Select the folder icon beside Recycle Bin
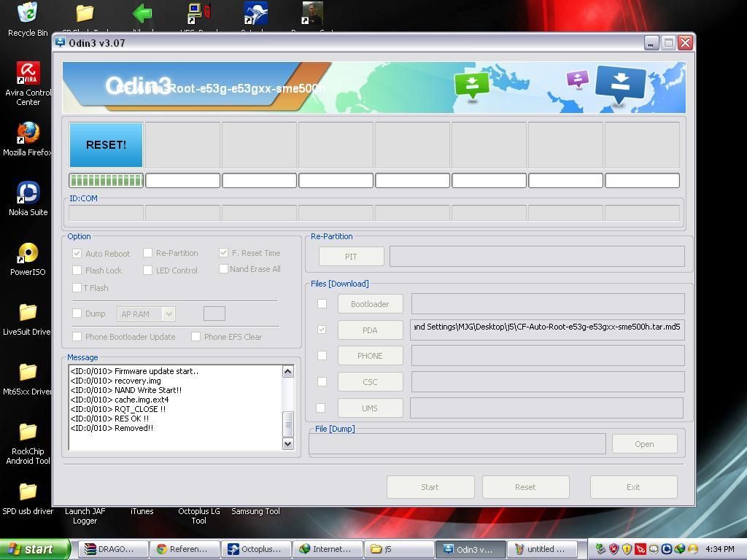The height and width of the screenshot is (560, 747). click(85, 13)
